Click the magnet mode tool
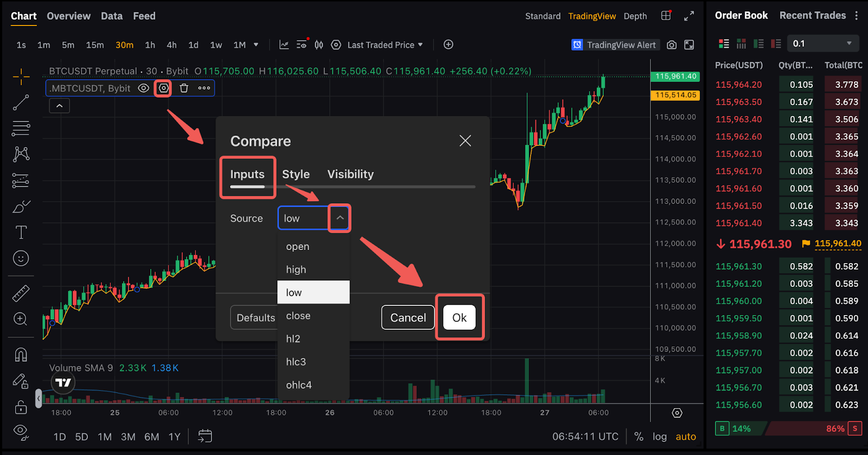The height and width of the screenshot is (455, 868). coord(21,355)
